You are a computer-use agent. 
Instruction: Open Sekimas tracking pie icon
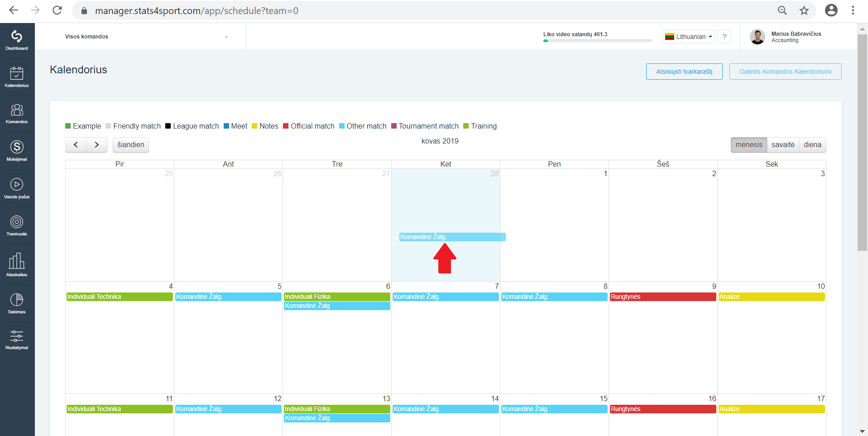(x=17, y=303)
